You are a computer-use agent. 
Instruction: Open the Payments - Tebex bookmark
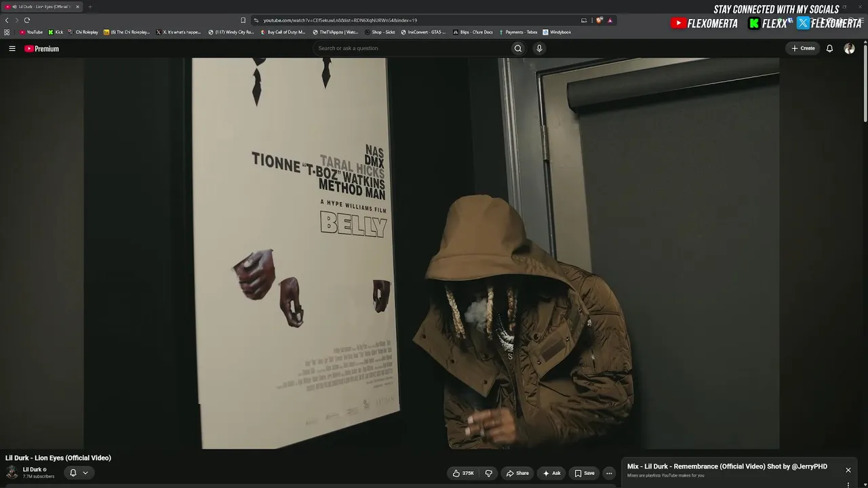click(518, 32)
